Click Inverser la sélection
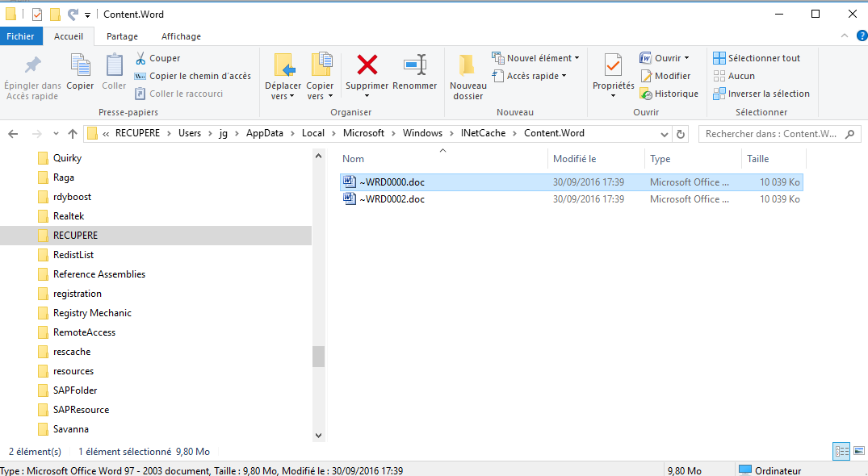The height and width of the screenshot is (476, 868). tap(761, 94)
